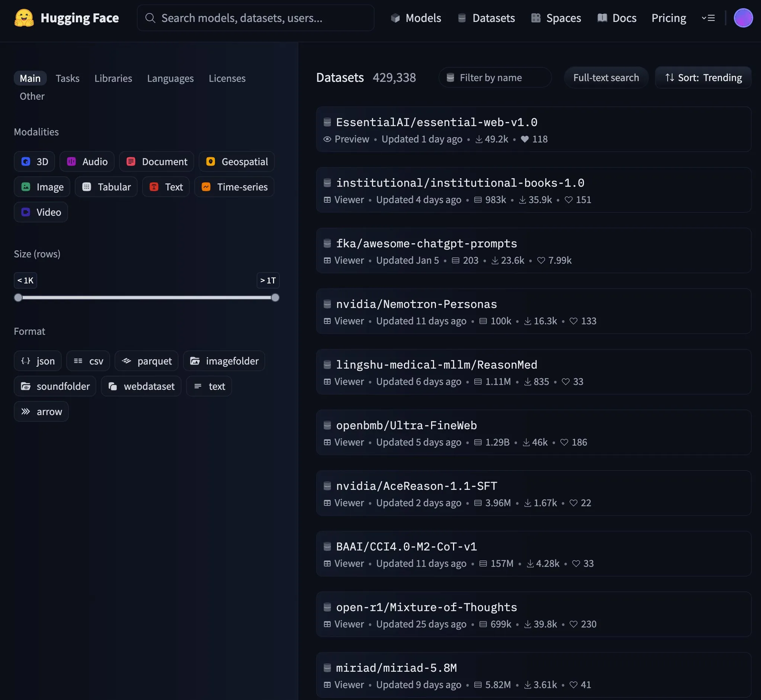Open BAAI/CCI4.0-M2-CoT-v1 dataset

pos(534,553)
